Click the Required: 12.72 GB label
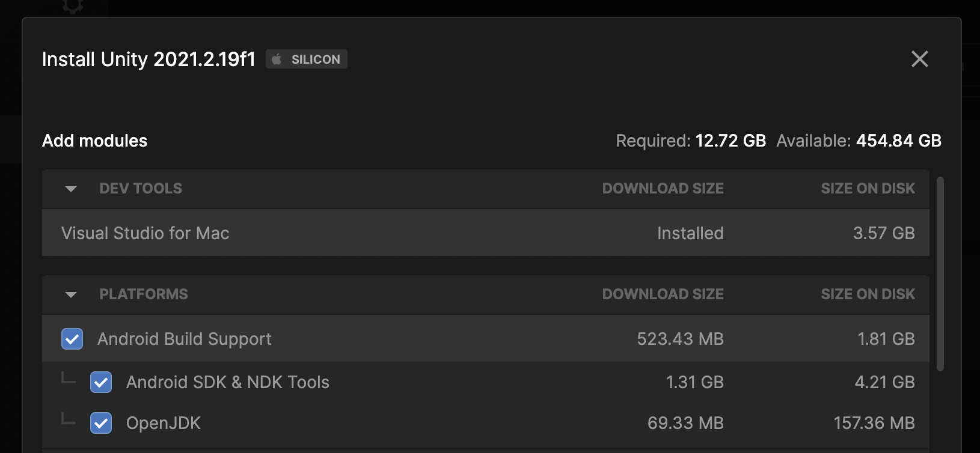This screenshot has width=980, height=453. [x=690, y=141]
